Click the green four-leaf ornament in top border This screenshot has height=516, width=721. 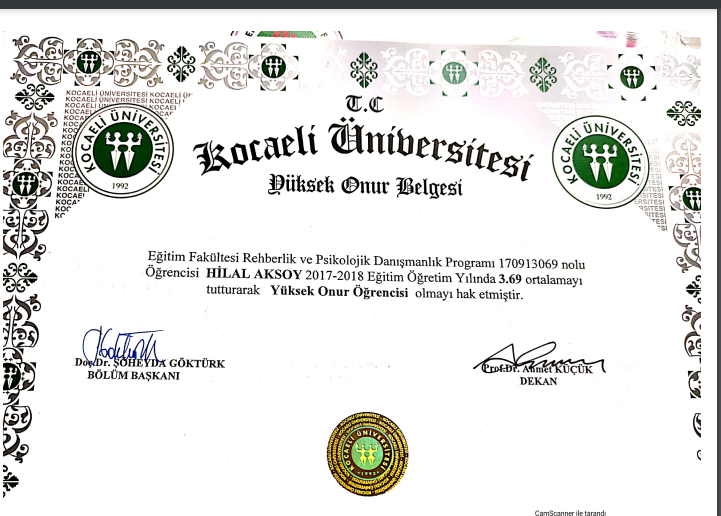181,64
